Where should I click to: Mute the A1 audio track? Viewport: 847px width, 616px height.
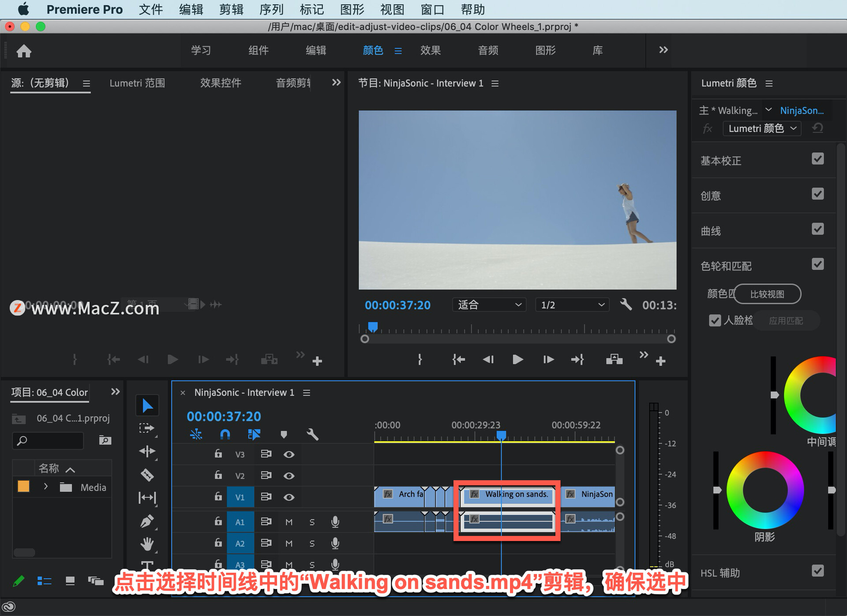pos(289,522)
